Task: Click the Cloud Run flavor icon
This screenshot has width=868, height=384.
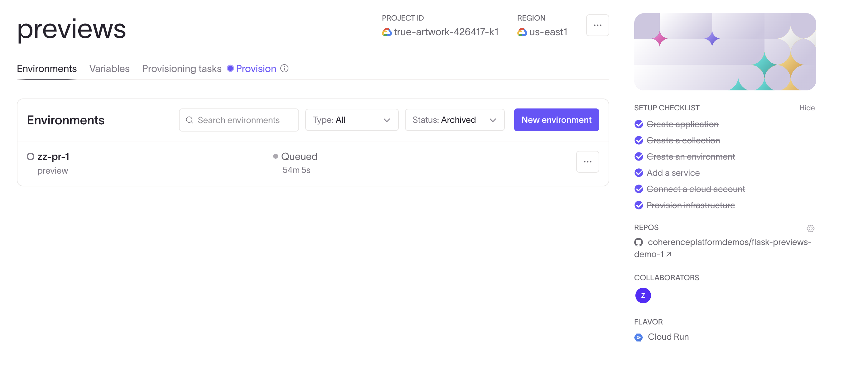Action: (638, 336)
